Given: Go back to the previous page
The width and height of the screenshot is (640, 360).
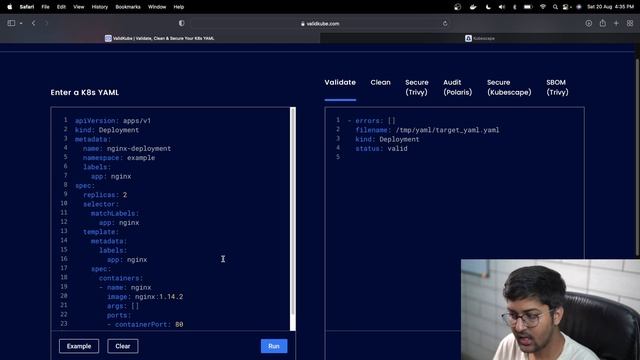Looking at the screenshot, I should coord(33,23).
